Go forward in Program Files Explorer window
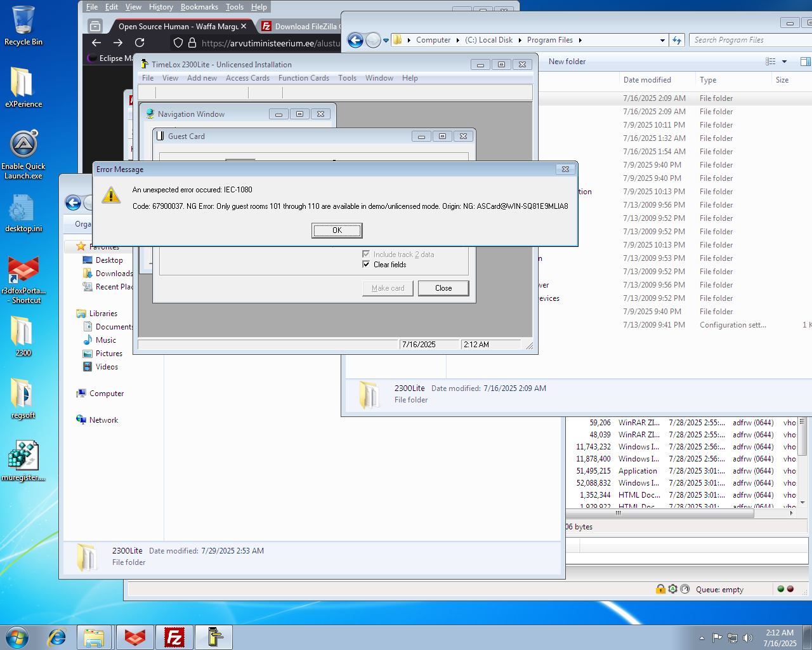 (373, 41)
